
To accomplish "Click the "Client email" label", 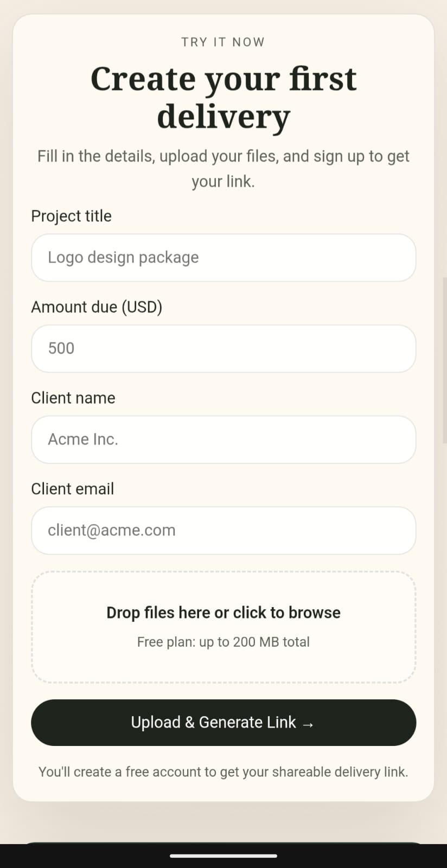I will (x=73, y=489).
